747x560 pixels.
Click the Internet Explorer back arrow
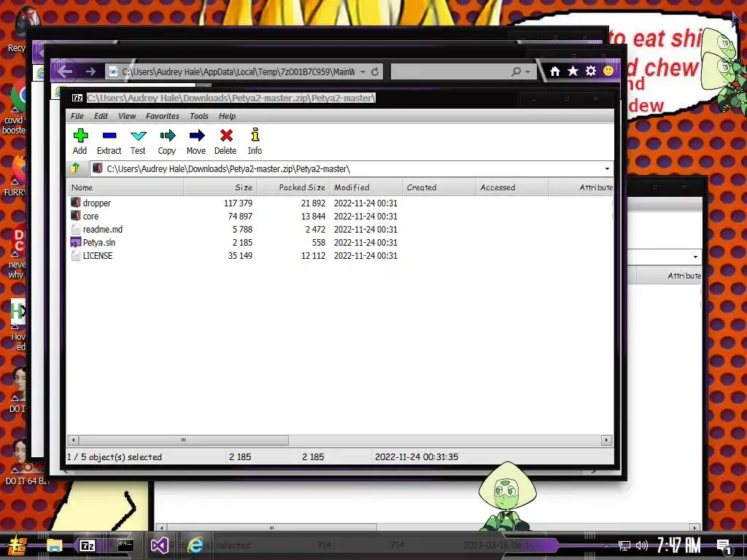[x=65, y=71]
